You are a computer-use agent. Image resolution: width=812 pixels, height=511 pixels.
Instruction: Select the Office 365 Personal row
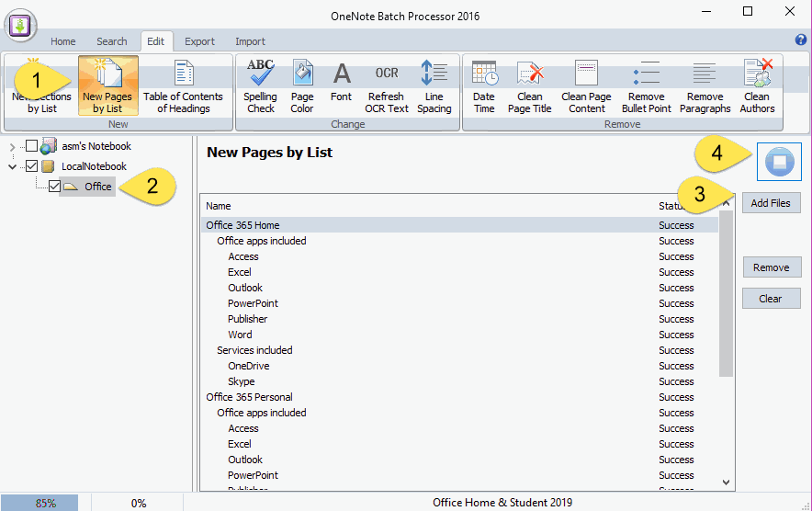tap(459, 397)
